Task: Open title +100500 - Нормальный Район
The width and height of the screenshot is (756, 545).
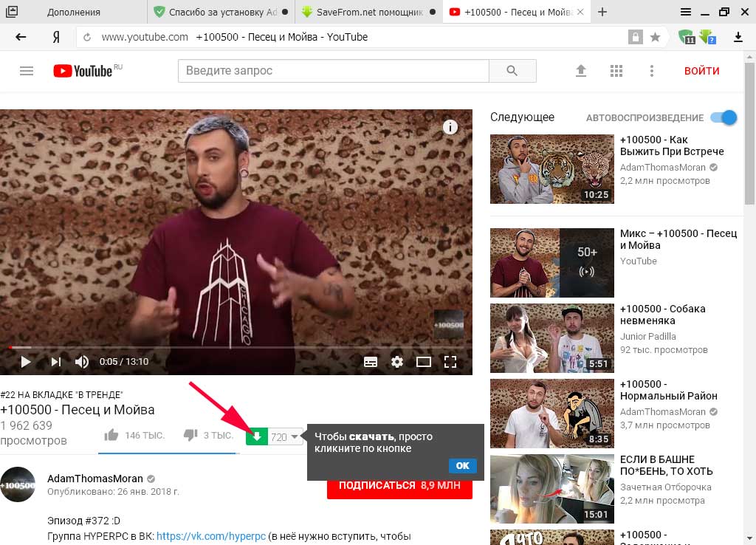Action: pos(668,390)
